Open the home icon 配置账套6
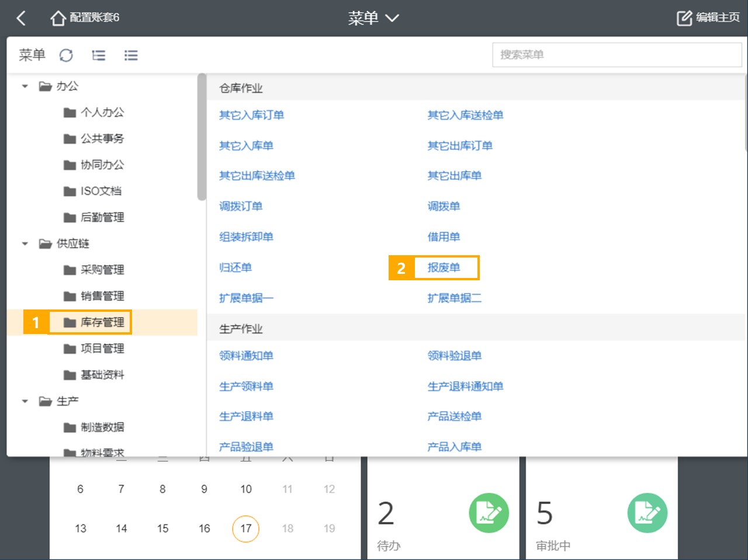The image size is (748, 560). pyautogui.click(x=85, y=18)
